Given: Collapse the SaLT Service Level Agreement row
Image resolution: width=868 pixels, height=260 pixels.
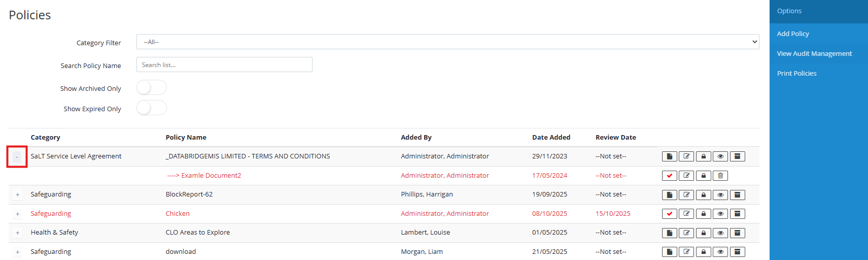Looking at the screenshot, I should click(x=17, y=156).
